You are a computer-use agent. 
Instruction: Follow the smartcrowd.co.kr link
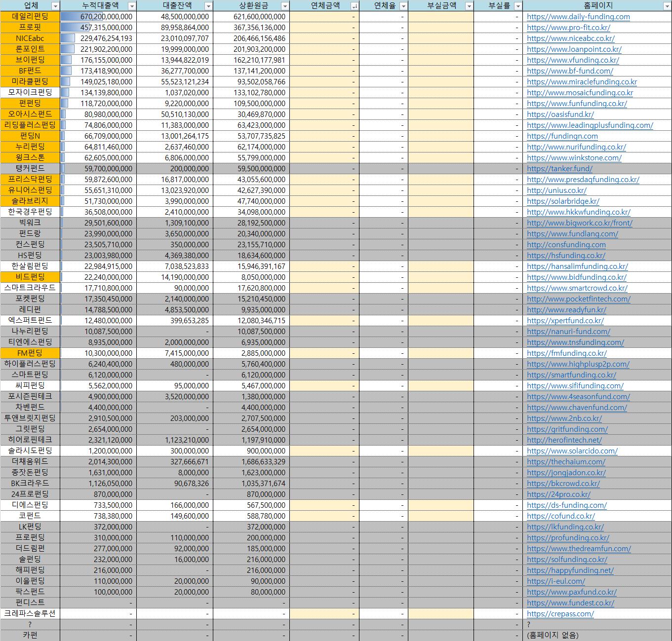[x=577, y=288]
